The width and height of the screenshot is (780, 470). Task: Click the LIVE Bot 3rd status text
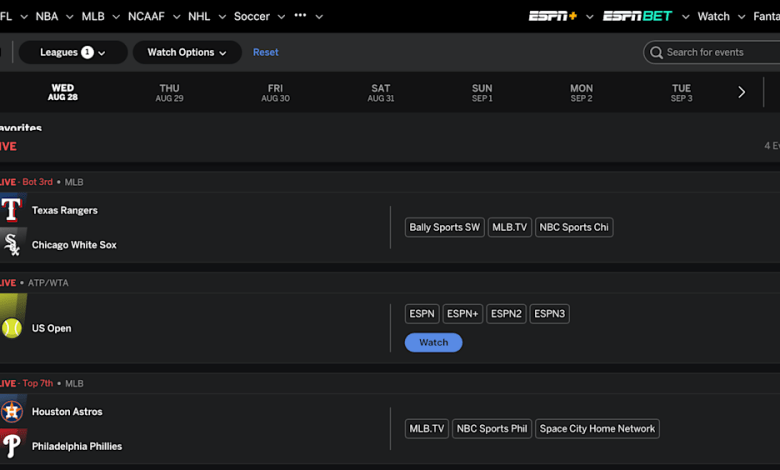click(x=26, y=182)
